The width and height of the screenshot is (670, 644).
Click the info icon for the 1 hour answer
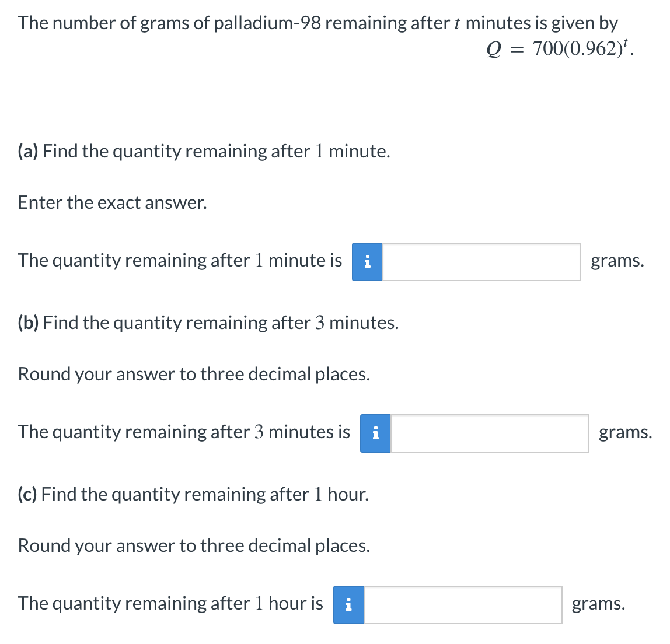[348, 605]
